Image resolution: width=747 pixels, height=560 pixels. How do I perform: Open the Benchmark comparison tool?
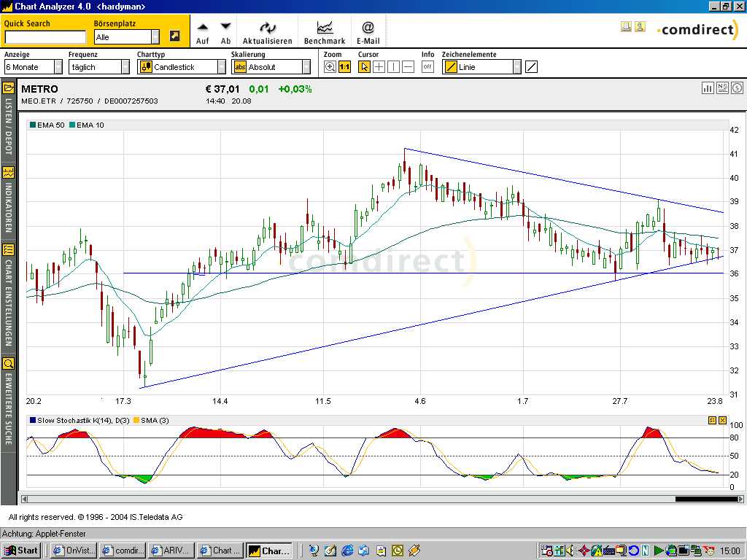[325, 32]
